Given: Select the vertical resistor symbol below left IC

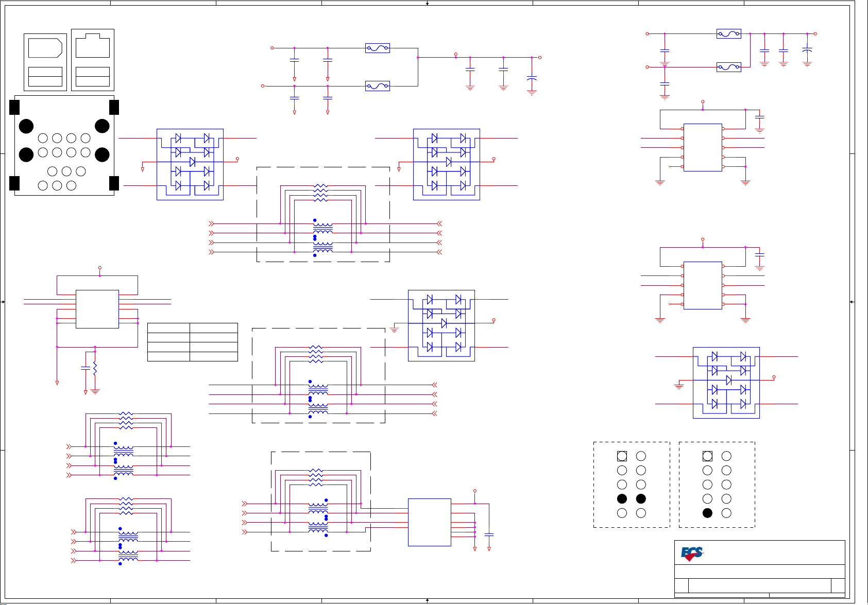Looking at the screenshot, I should [x=95, y=368].
